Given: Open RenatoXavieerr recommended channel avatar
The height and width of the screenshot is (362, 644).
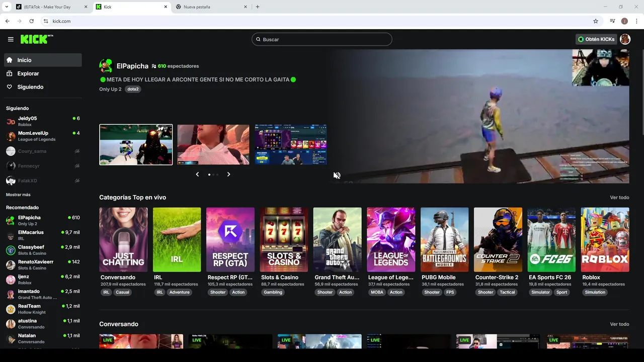Looking at the screenshot, I should pyautogui.click(x=11, y=265).
